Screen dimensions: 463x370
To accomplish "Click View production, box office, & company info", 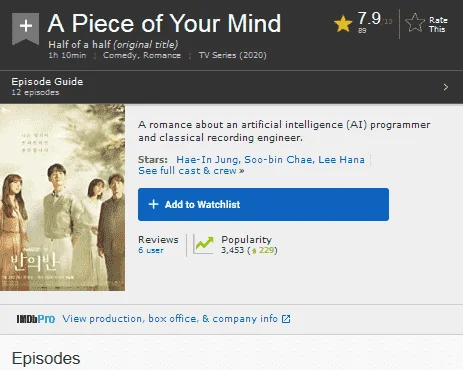I will pos(170,319).
